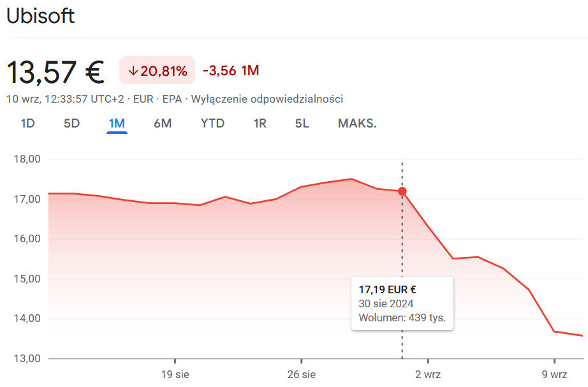
Task: Open the Wyłączenie odpowiedzialności disclaimer link
Action: click(x=267, y=99)
